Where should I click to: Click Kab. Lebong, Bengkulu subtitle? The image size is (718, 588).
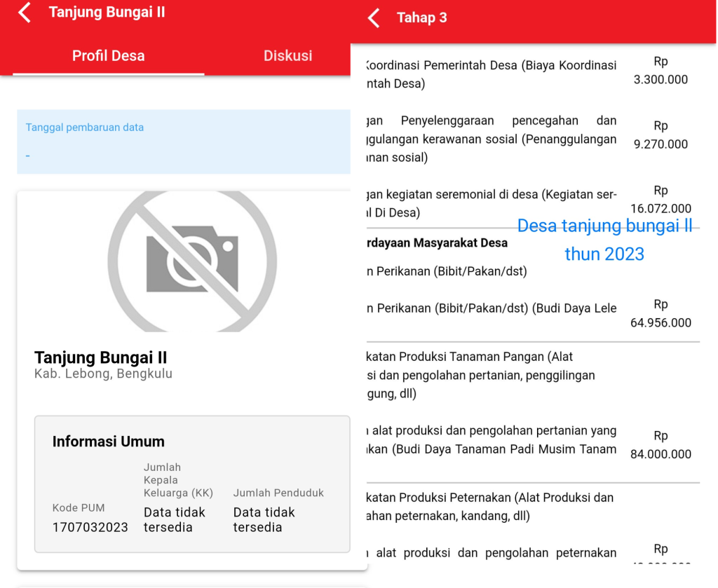point(103,374)
